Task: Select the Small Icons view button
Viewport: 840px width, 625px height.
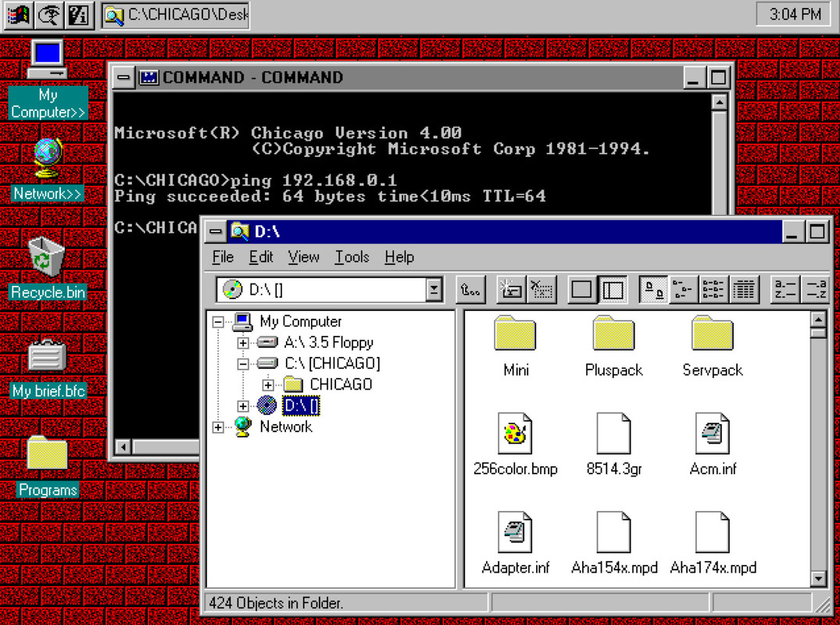Action: coord(683,290)
